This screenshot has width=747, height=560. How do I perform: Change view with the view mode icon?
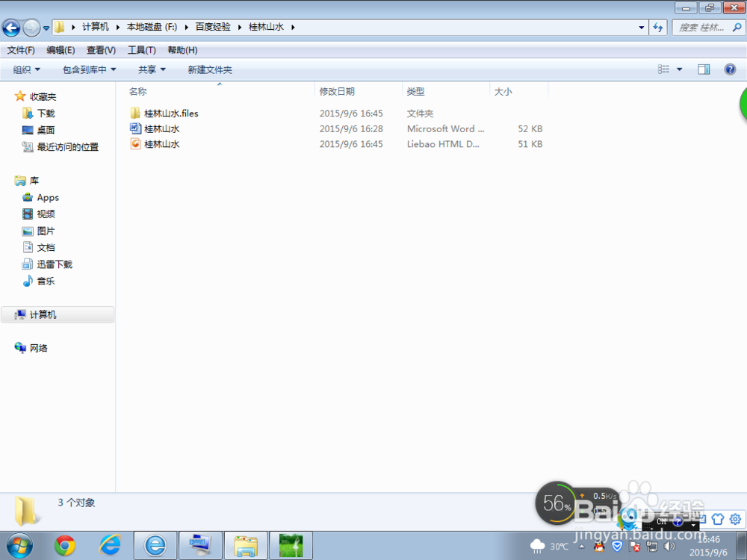point(663,69)
